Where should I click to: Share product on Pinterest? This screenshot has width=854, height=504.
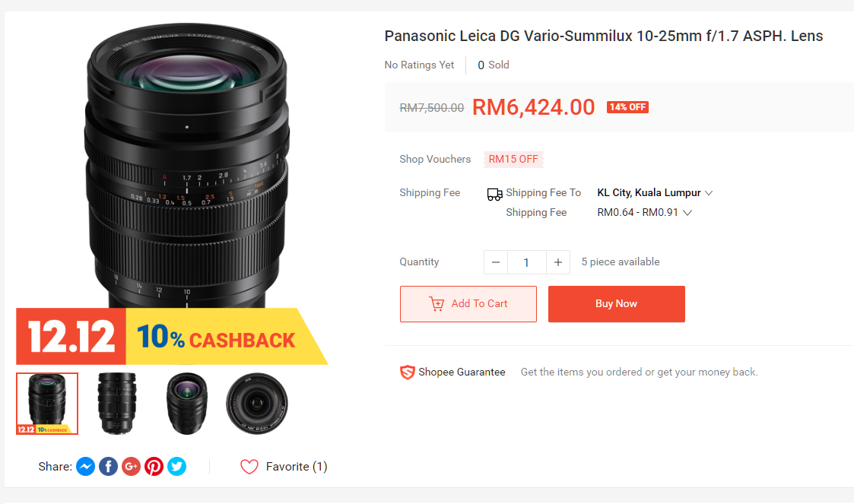pyautogui.click(x=154, y=466)
